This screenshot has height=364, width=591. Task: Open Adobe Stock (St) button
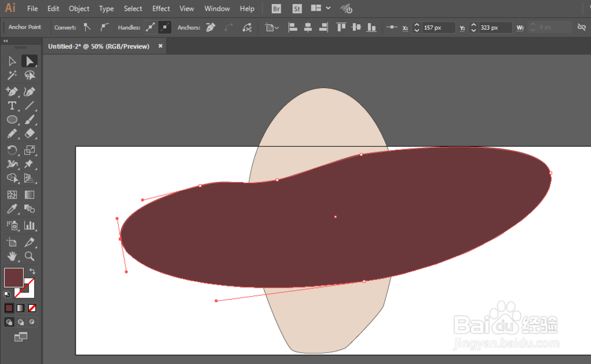(297, 9)
